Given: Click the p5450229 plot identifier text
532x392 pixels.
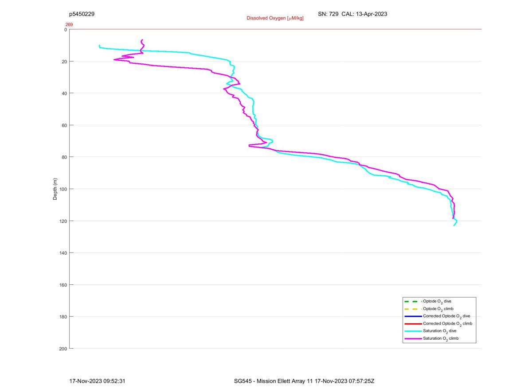Looking at the screenshot, I should (82, 14).
